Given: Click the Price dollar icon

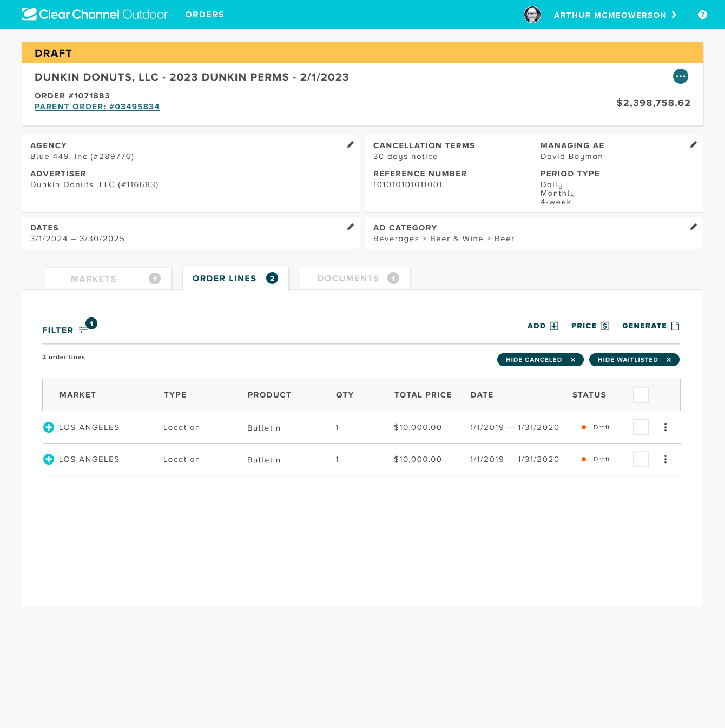Looking at the screenshot, I should pyautogui.click(x=605, y=326).
